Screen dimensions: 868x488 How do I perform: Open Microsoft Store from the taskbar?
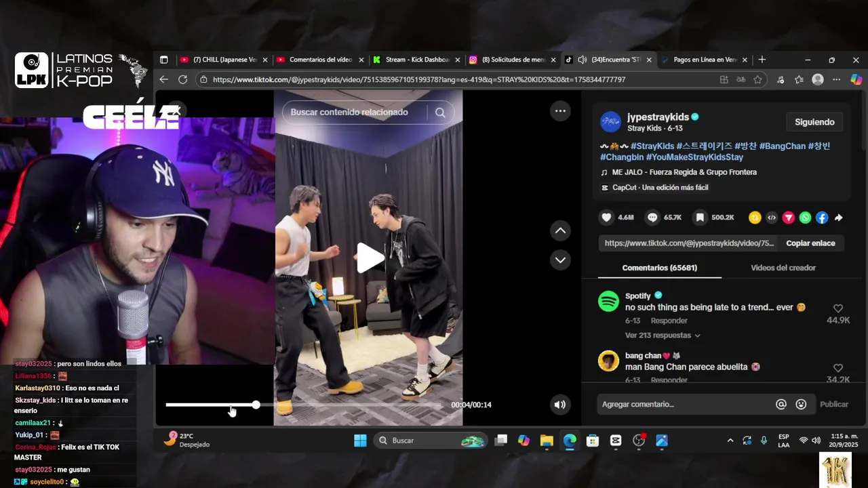coord(593,441)
